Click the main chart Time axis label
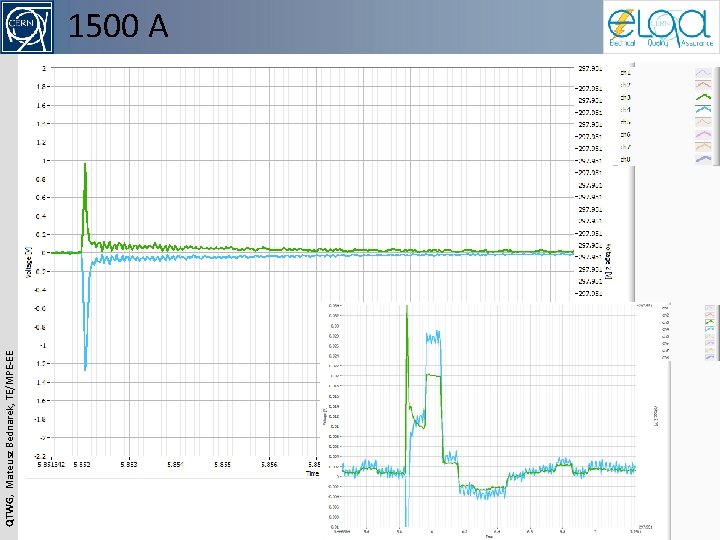This screenshot has height=540, width=720. (x=312, y=473)
